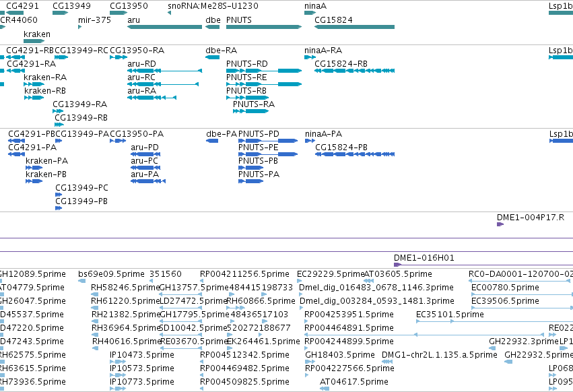573x392 pixels.
Task: Click the CR44060 gene label
Action: click(x=19, y=20)
